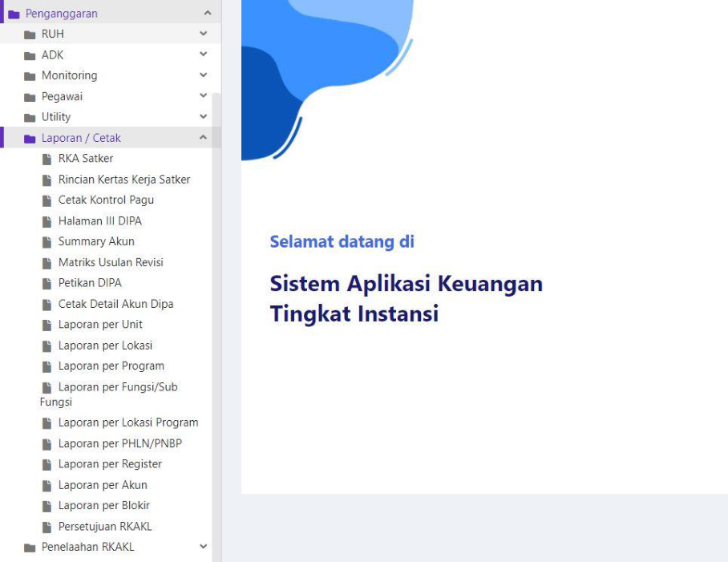
Task: Click the RKA Satker document icon
Action: (47, 159)
